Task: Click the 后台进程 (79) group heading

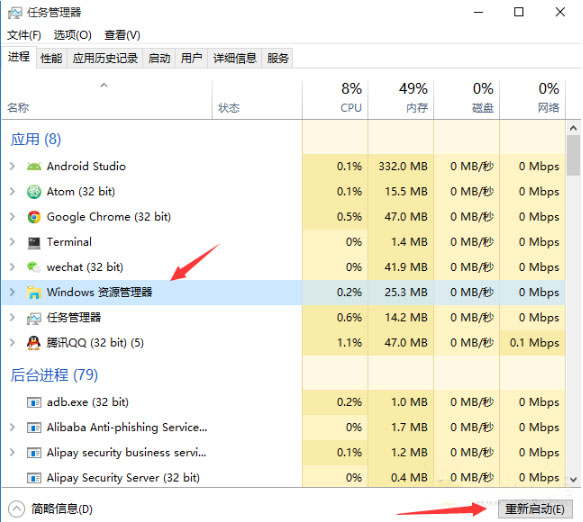Action: tap(54, 375)
